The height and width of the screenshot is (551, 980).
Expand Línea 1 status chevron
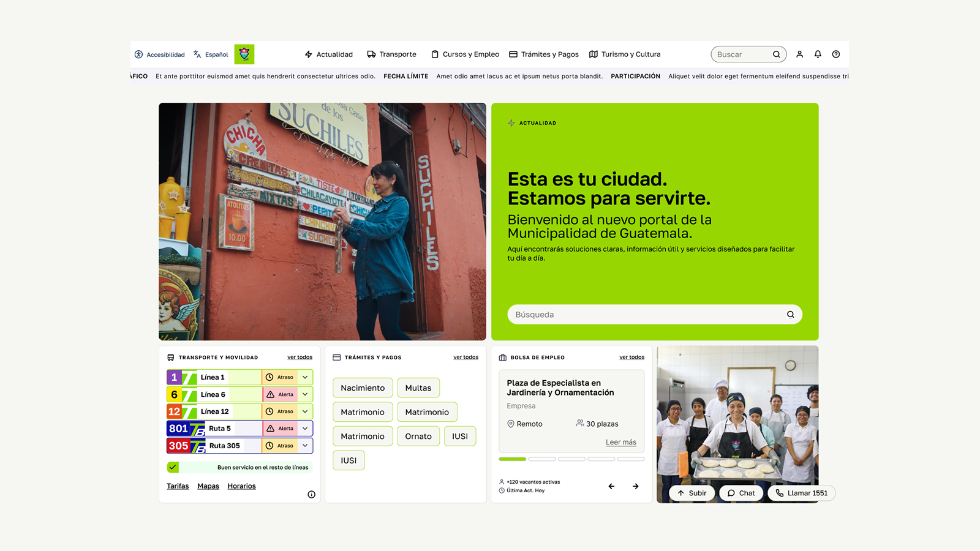[305, 377]
